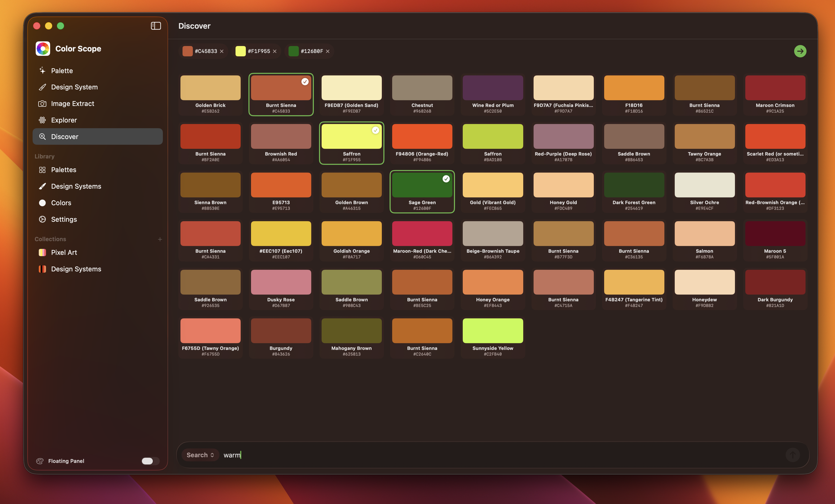
Task: Open the Design System brush icon
Action: [42, 87]
